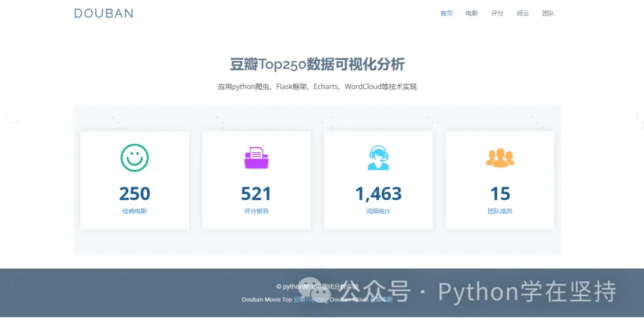
Task: Open the 经典电影 link
Action: 135,212
